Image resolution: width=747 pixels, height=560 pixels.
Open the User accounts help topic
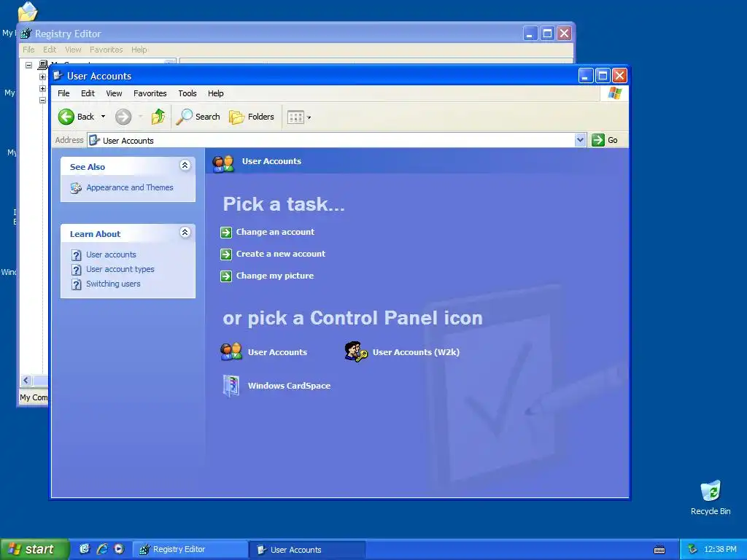pos(111,254)
